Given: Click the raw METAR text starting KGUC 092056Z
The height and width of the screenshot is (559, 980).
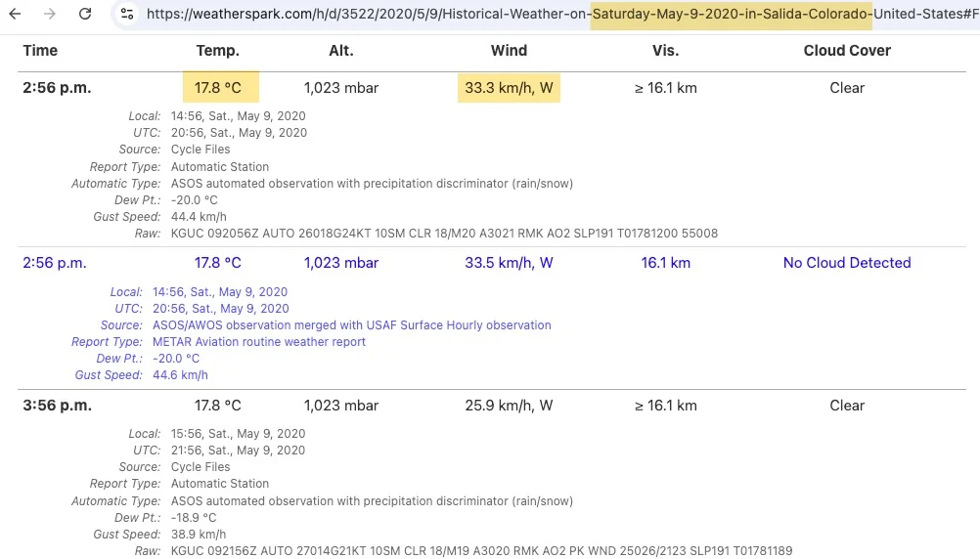Looking at the screenshot, I should pyautogui.click(x=444, y=234).
